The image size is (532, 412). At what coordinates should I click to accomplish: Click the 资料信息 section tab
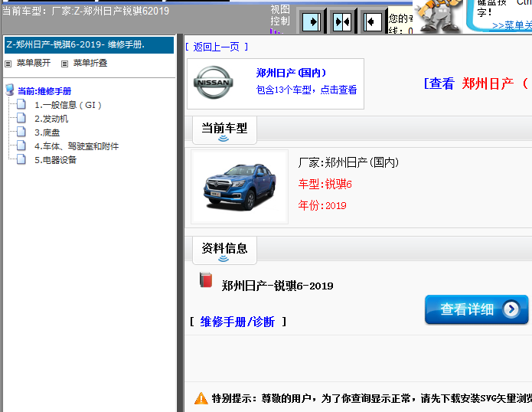pos(224,250)
